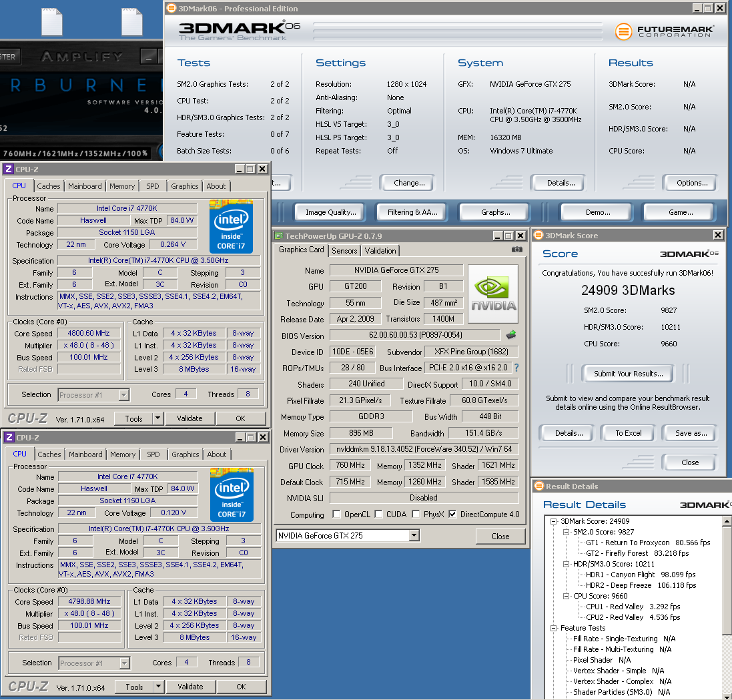Viewport: 732px width, 700px height.
Task: Open About tab in lower CPU-Z
Action: click(217, 454)
